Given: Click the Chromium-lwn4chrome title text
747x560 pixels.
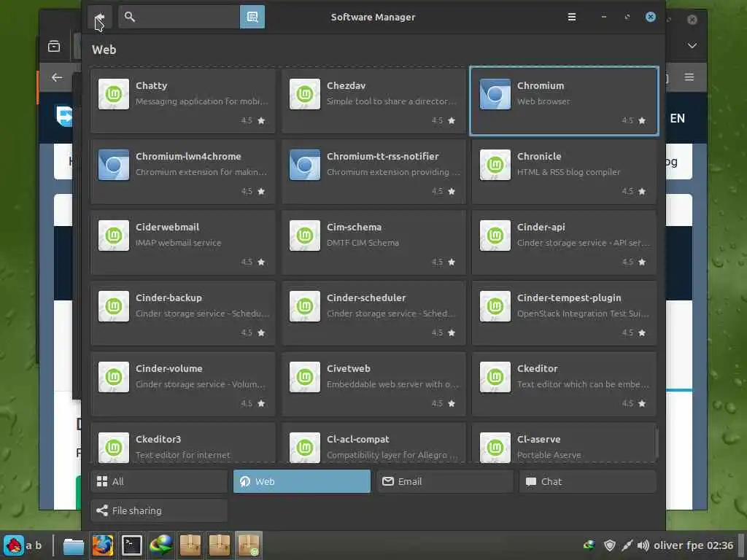Looking at the screenshot, I should (x=188, y=156).
